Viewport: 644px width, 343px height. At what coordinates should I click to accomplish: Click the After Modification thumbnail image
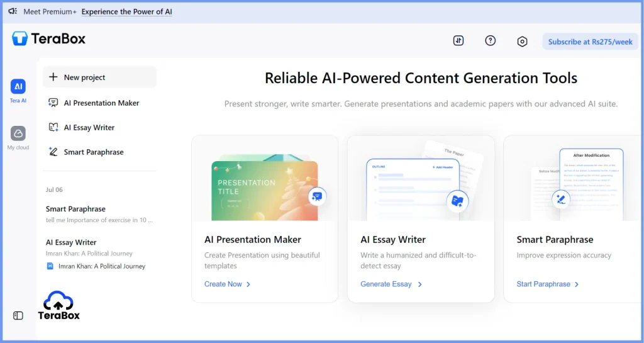[591, 185]
